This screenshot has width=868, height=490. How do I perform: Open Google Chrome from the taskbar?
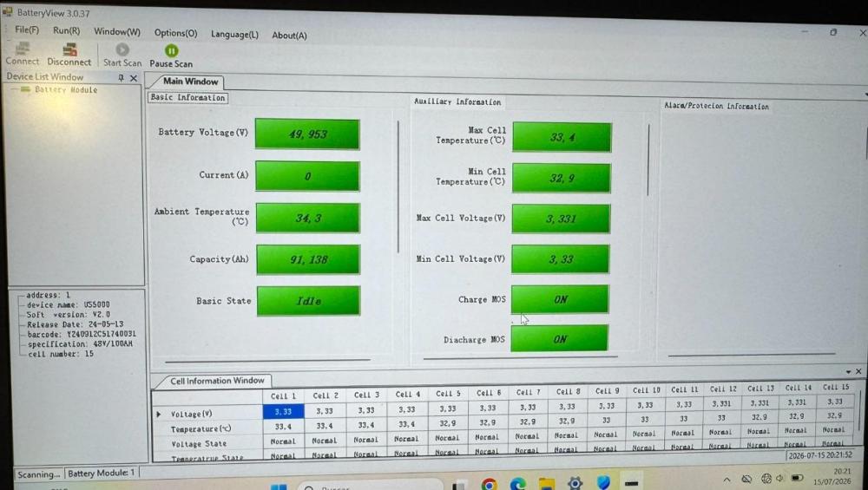[489, 485]
